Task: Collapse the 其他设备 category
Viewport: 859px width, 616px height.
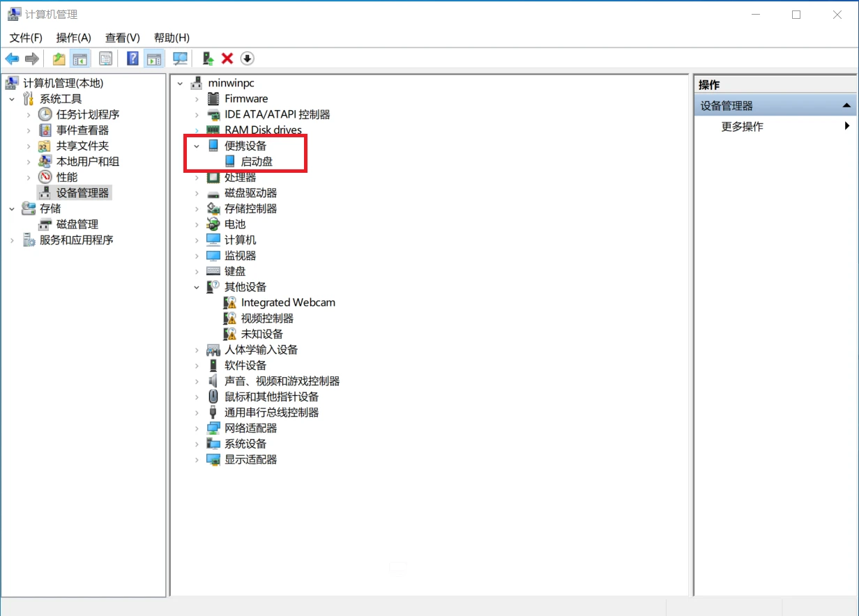Action: click(197, 287)
